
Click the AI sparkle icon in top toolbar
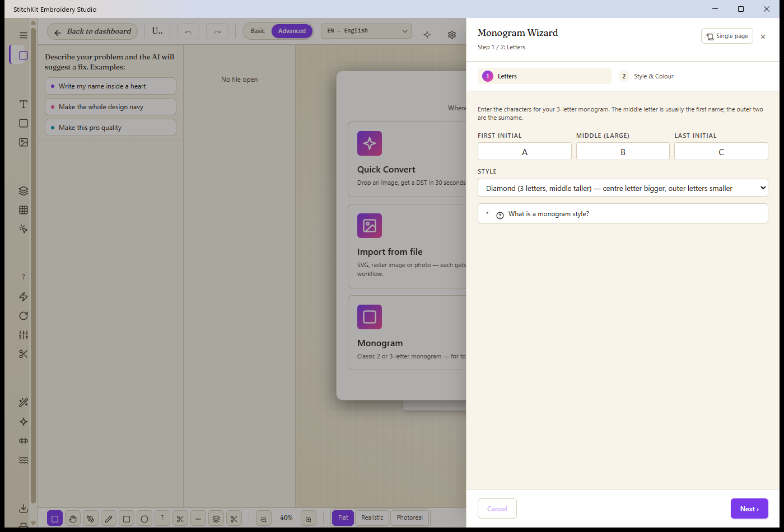point(427,35)
